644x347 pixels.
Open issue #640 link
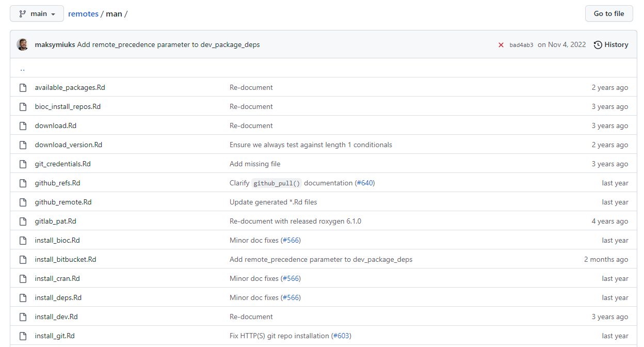click(x=365, y=183)
